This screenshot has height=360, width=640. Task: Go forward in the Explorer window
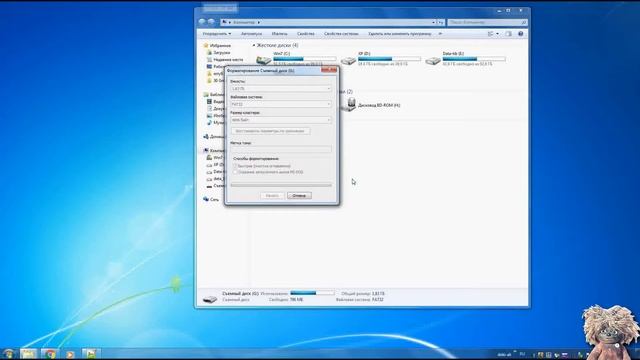[x=211, y=22]
